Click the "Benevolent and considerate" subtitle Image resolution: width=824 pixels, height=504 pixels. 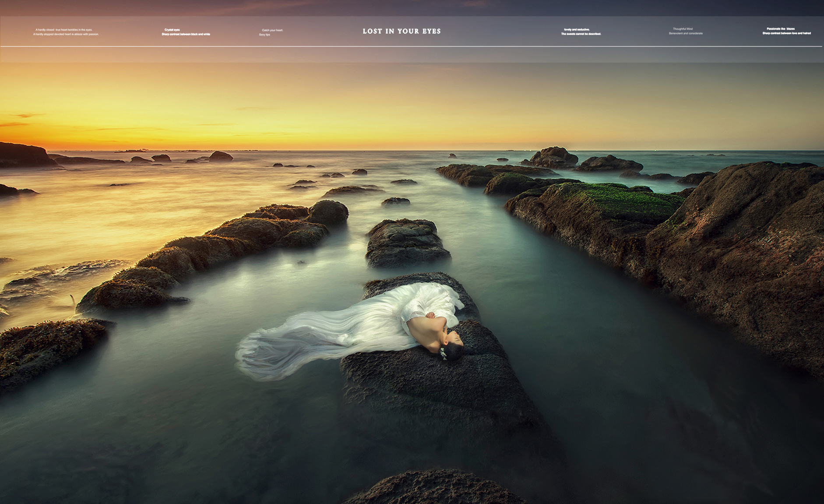[x=686, y=33]
